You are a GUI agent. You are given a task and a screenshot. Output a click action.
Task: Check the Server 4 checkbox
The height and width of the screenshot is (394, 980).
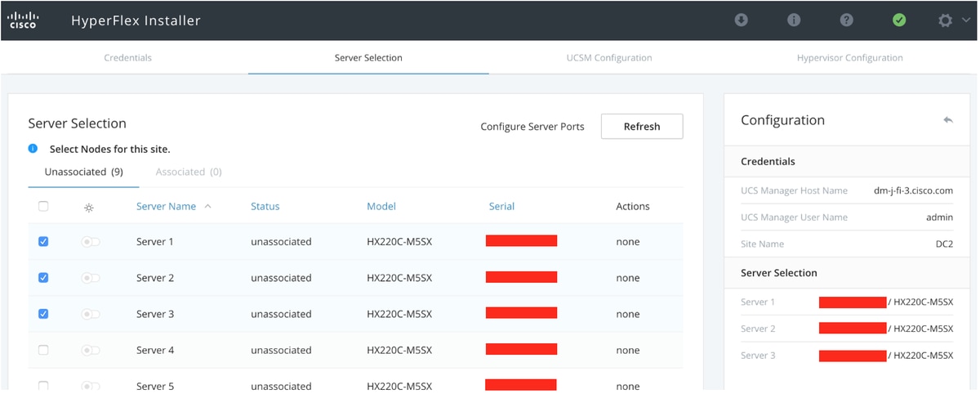[x=43, y=350]
